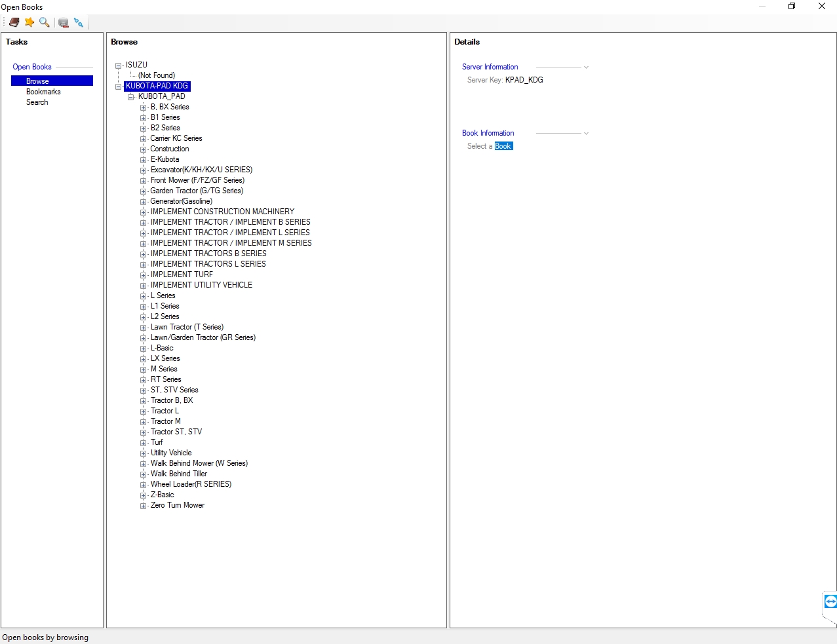Select L1 Series in the tree
Image resolution: width=837 pixels, height=644 pixels.
coord(165,306)
